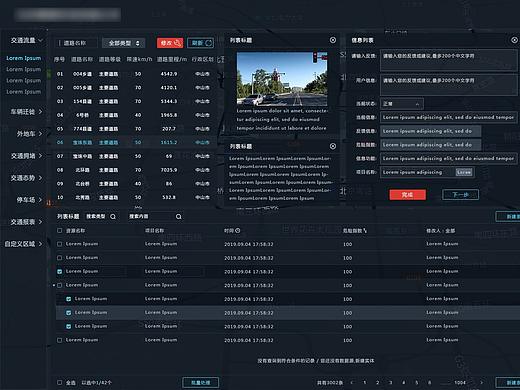Click the small Lorem tag button

464,172
